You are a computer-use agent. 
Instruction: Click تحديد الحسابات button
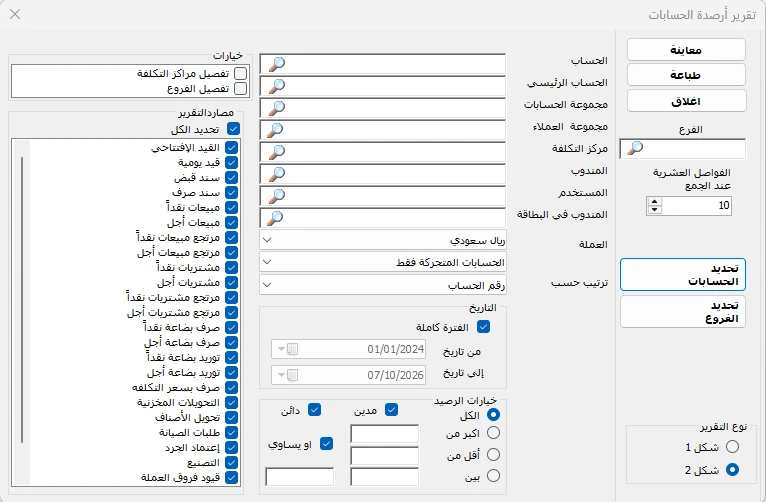click(x=683, y=275)
